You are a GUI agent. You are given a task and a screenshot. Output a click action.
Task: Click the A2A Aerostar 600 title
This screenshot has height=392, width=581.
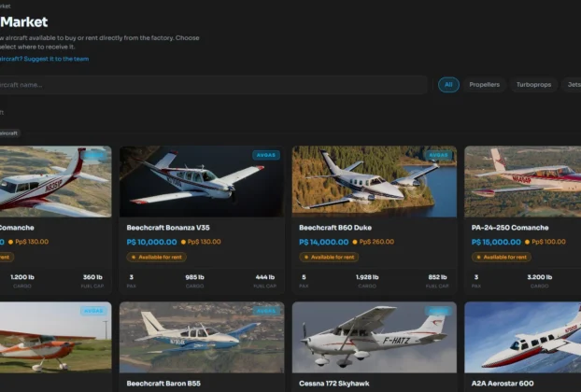tap(503, 384)
